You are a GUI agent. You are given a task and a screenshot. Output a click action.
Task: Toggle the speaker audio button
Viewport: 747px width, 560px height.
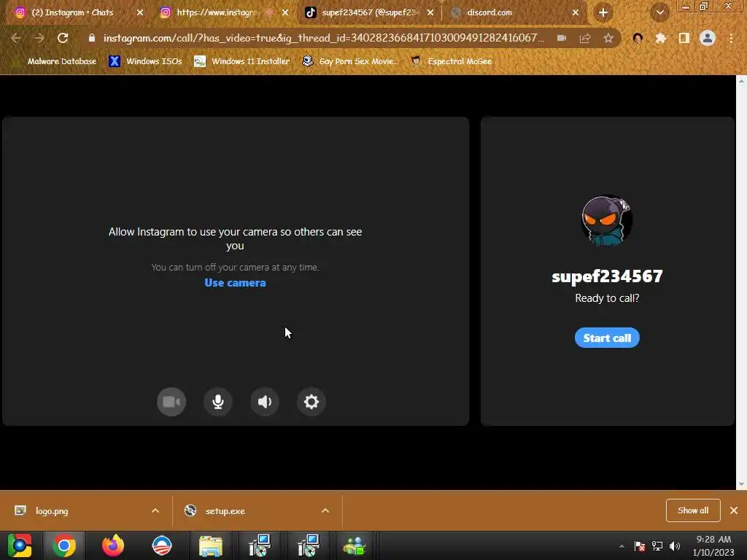click(265, 402)
